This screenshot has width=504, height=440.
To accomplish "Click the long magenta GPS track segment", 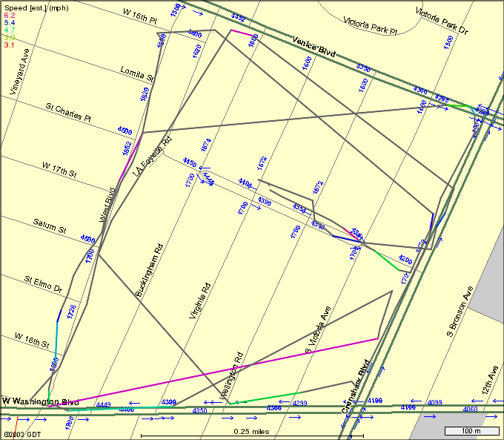I will coord(213,372).
